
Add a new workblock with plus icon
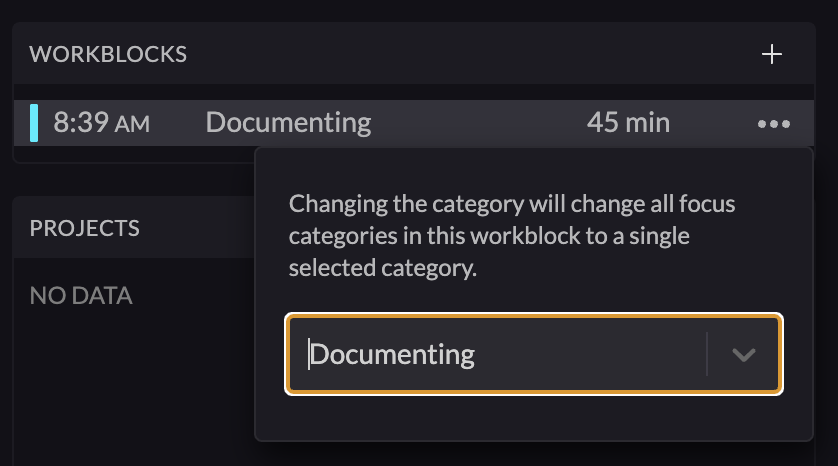click(771, 54)
